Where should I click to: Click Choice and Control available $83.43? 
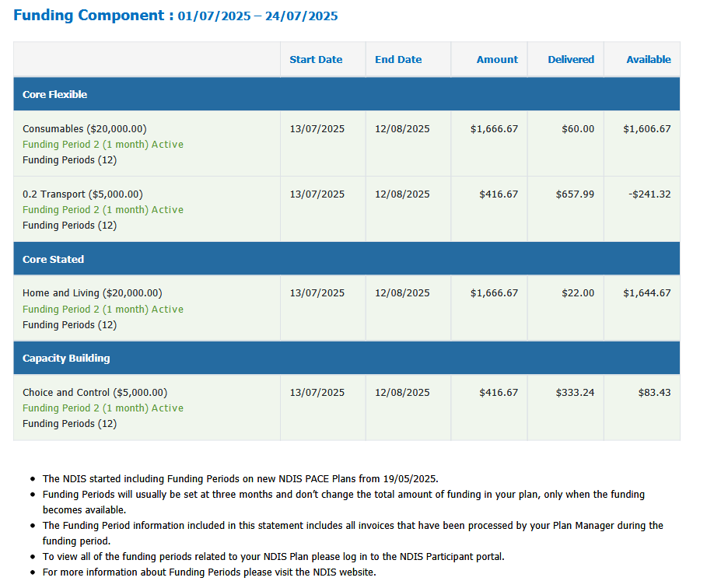click(654, 392)
